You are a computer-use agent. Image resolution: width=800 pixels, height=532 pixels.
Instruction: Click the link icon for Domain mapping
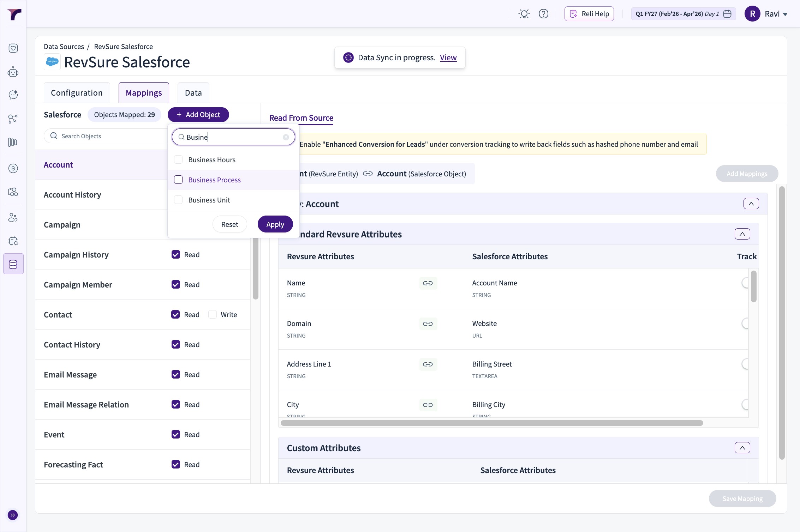(428, 324)
